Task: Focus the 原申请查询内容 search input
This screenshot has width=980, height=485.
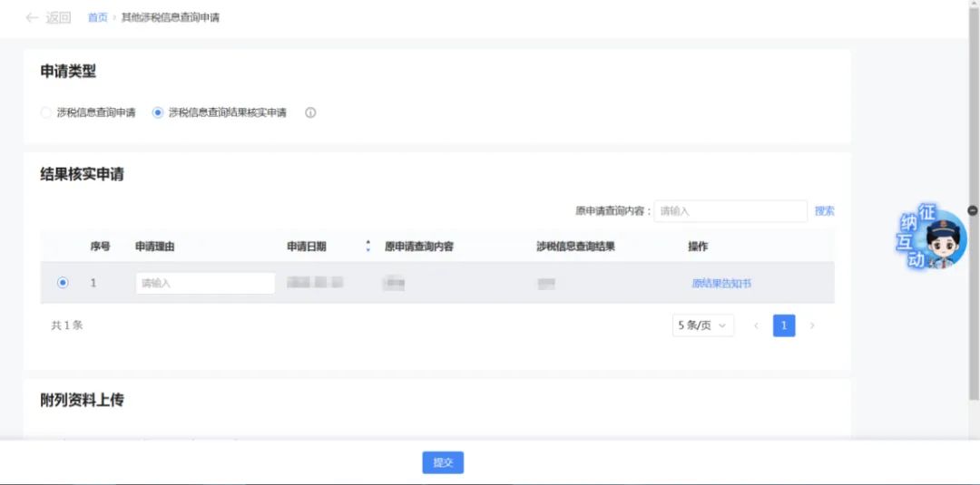Action: (x=730, y=211)
